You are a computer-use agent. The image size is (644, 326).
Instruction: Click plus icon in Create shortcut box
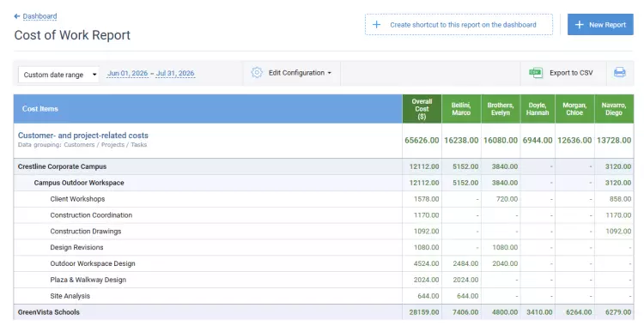click(376, 25)
